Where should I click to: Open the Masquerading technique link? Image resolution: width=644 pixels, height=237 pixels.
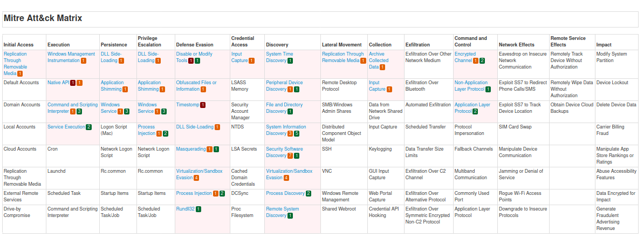click(x=191, y=149)
